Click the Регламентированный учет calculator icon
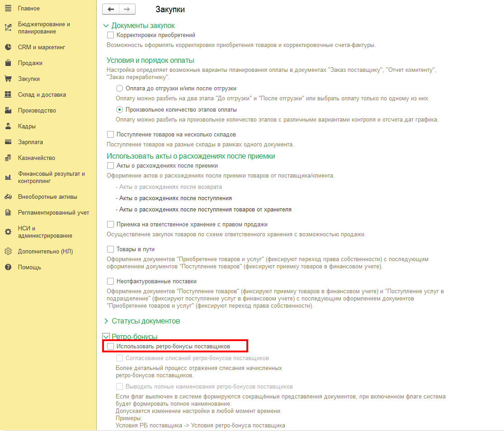The height and width of the screenshot is (431, 504). coord(8,213)
